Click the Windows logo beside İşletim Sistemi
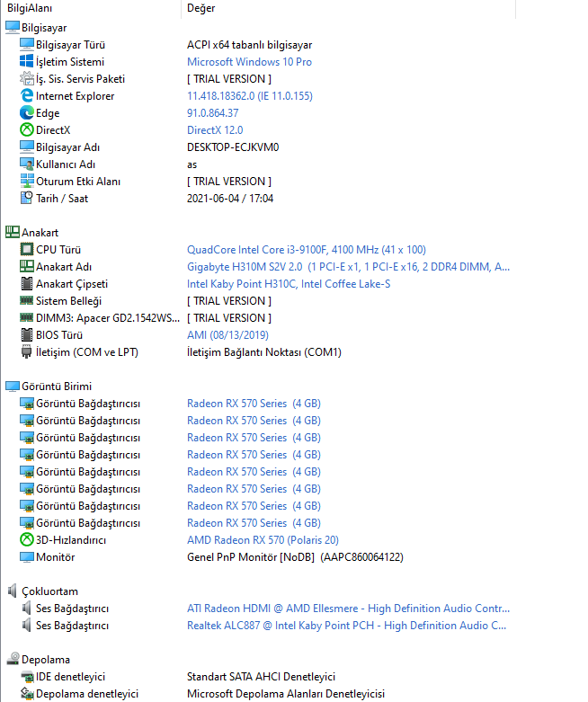The width and height of the screenshot is (588, 702). 27,61
